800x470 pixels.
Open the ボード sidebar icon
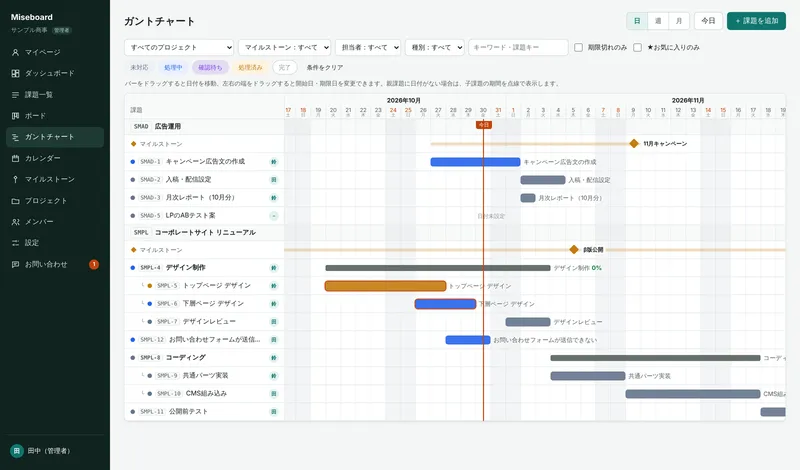click(15, 116)
